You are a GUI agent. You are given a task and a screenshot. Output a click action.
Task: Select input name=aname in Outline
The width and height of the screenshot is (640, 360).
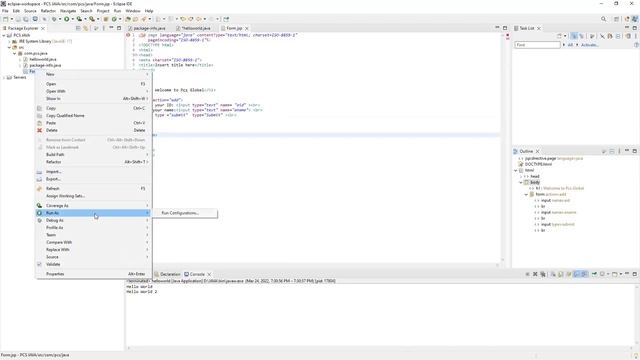558,213
